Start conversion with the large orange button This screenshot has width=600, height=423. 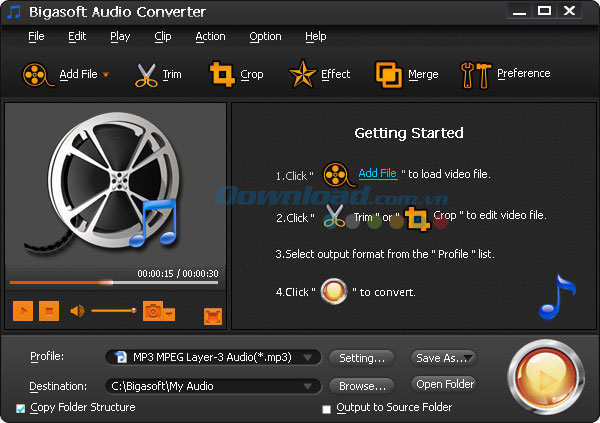546,377
